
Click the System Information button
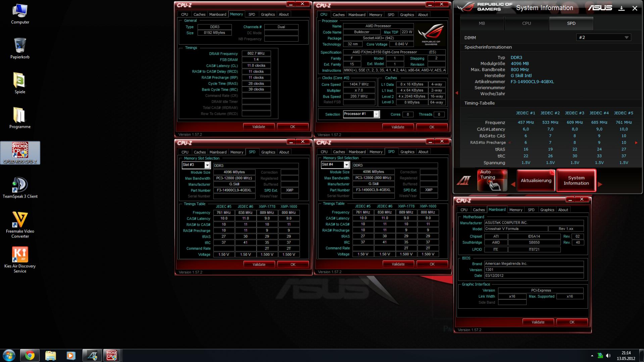(576, 181)
